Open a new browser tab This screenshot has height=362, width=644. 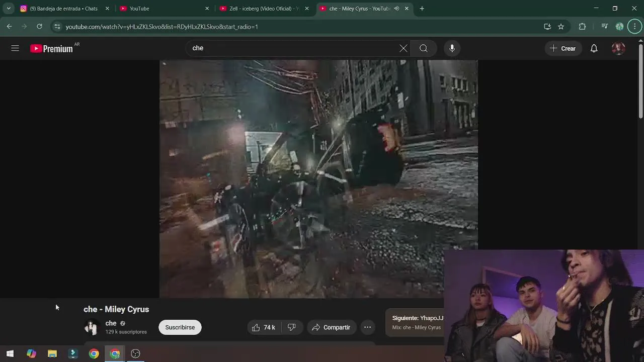[422, 9]
